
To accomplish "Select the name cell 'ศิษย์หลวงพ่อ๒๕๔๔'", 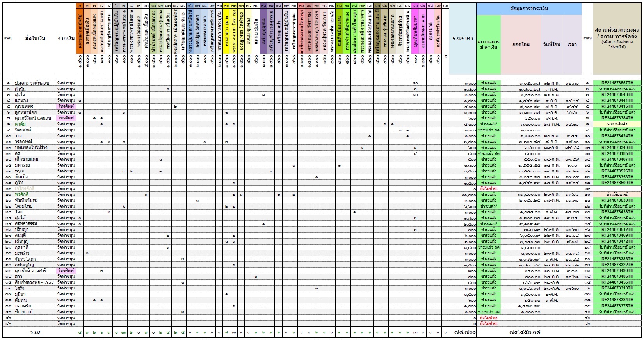I will click(x=35, y=282).
